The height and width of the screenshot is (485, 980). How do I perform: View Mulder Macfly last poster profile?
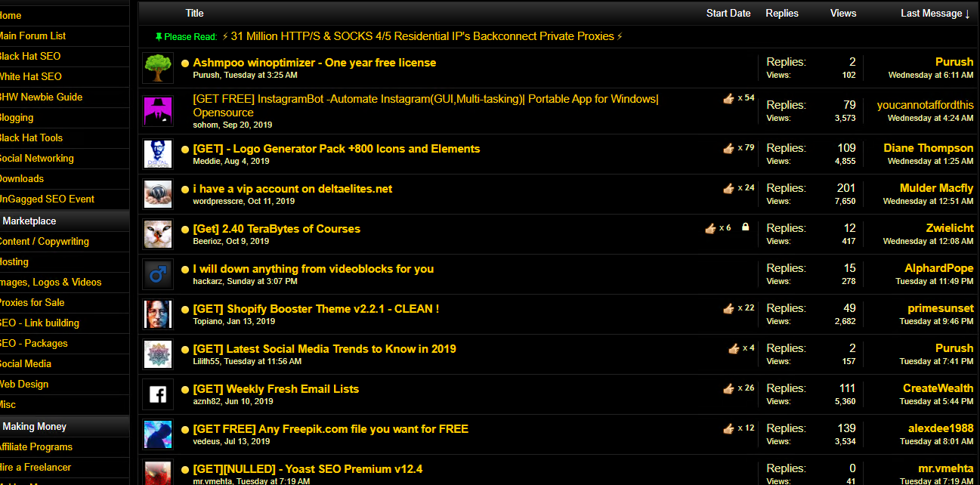(x=937, y=188)
